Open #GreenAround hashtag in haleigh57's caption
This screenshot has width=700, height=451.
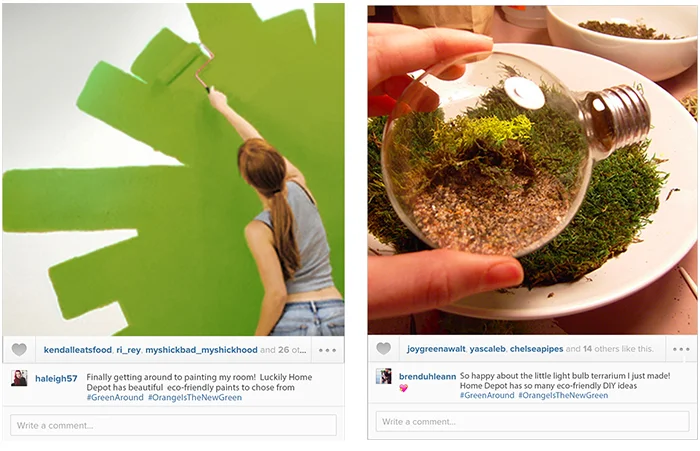115,397
